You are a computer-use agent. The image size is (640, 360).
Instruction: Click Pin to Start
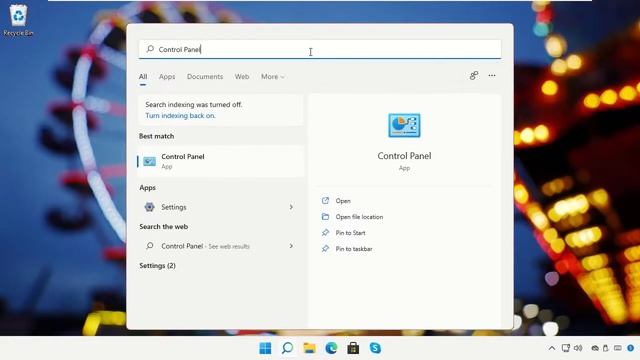[350, 233]
